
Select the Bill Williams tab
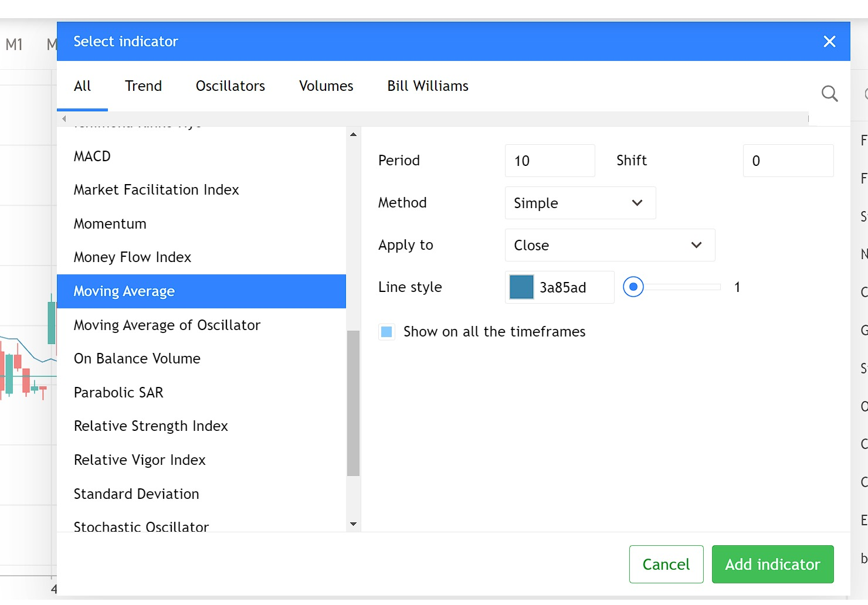427,86
